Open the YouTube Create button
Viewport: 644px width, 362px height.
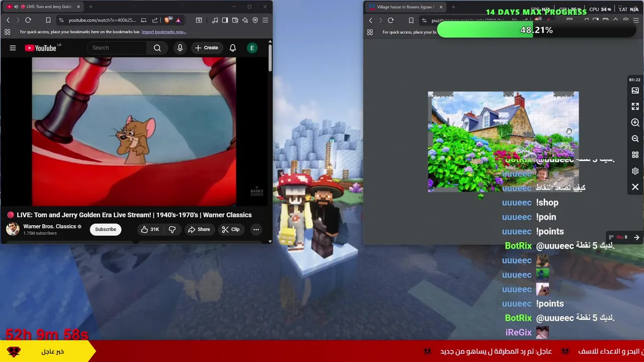206,48
